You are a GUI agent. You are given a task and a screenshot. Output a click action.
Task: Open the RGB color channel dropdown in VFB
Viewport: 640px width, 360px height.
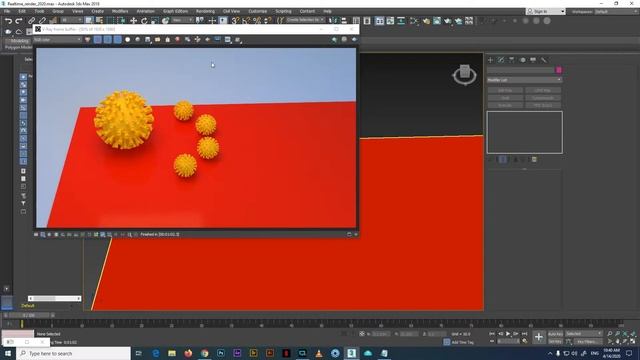(x=57, y=40)
